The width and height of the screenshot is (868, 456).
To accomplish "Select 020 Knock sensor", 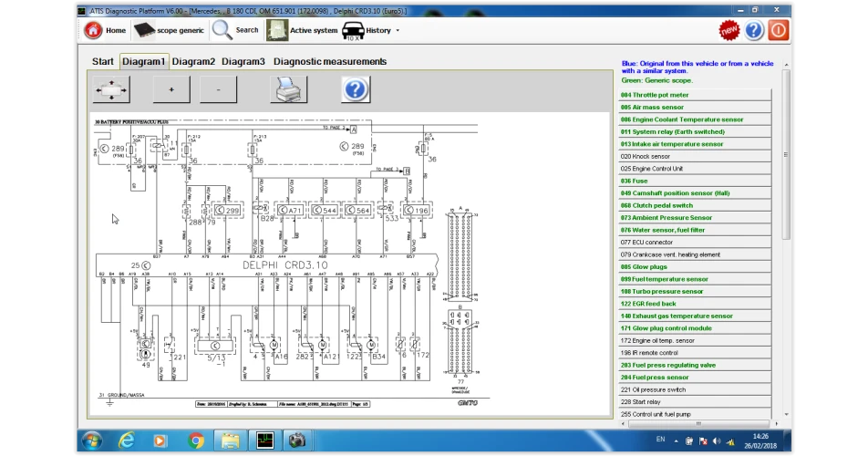I will click(695, 157).
